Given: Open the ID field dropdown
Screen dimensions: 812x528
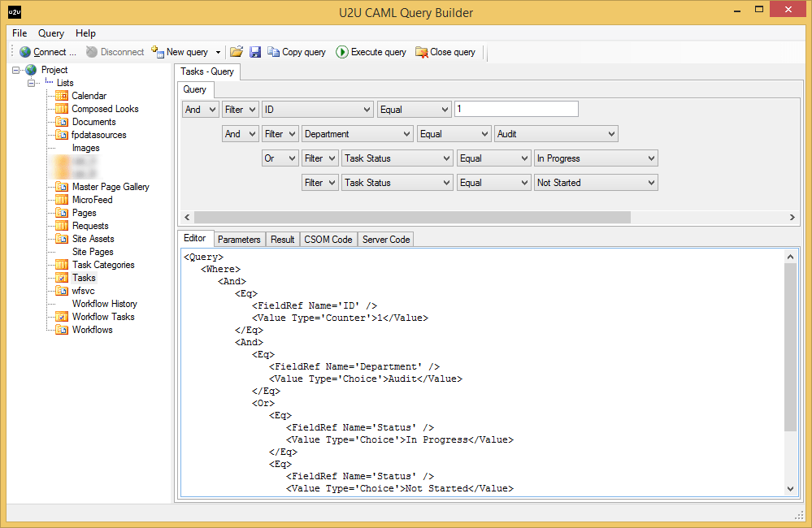Looking at the screenshot, I should (317, 109).
